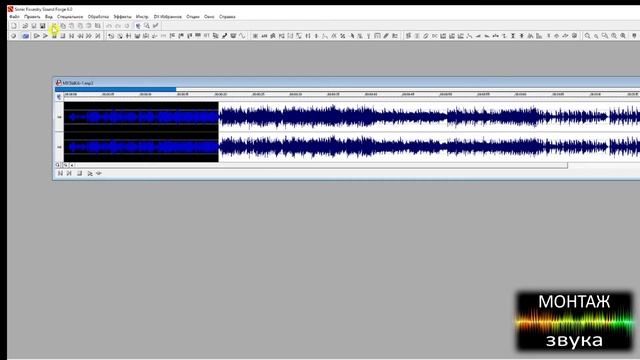Click Go to Start in transport toolbar
Image resolution: width=640 pixels, height=360 pixels.
coord(71,36)
